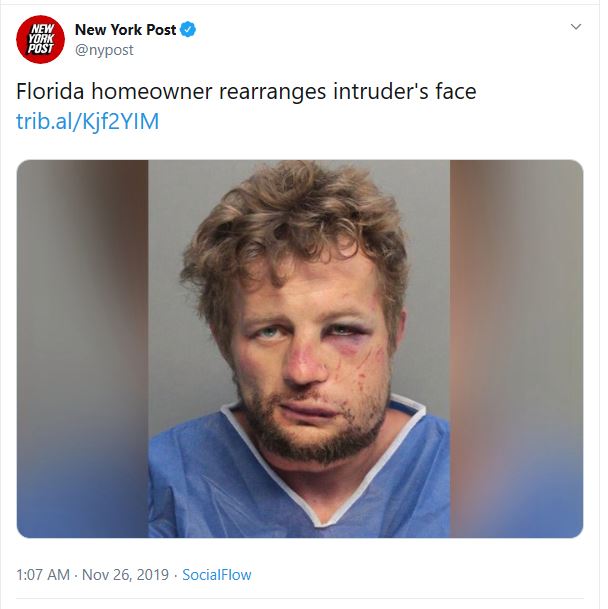This screenshot has width=608, height=609.
Task: Click the word homeowner in the tweet text
Action: [152, 92]
